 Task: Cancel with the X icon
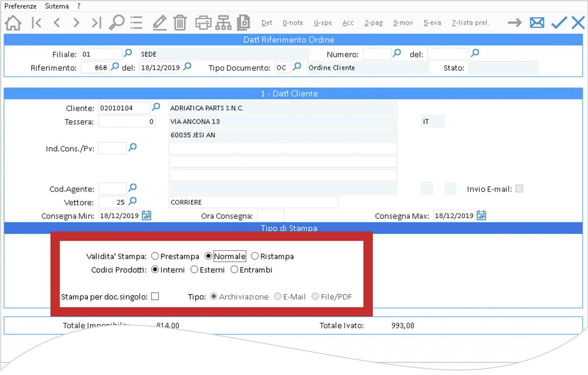[578, 23]
